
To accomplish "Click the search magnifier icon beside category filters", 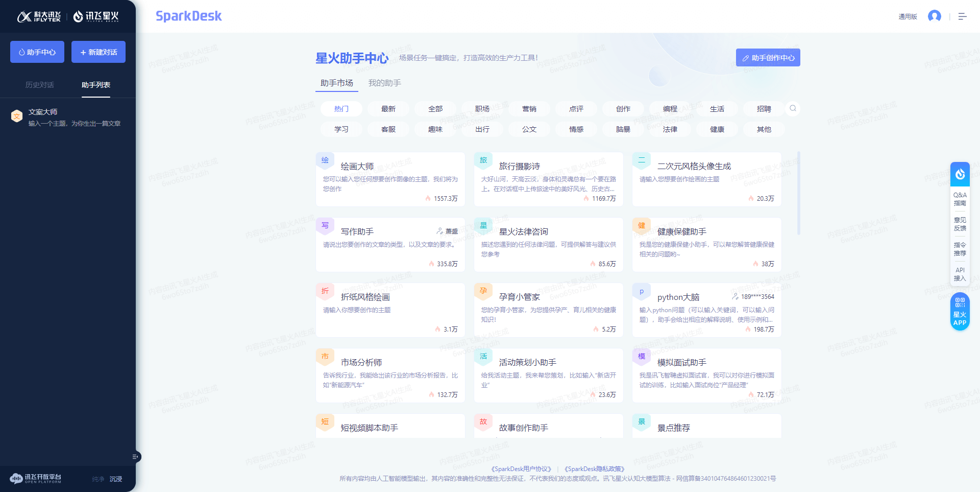I will point(793,108).
